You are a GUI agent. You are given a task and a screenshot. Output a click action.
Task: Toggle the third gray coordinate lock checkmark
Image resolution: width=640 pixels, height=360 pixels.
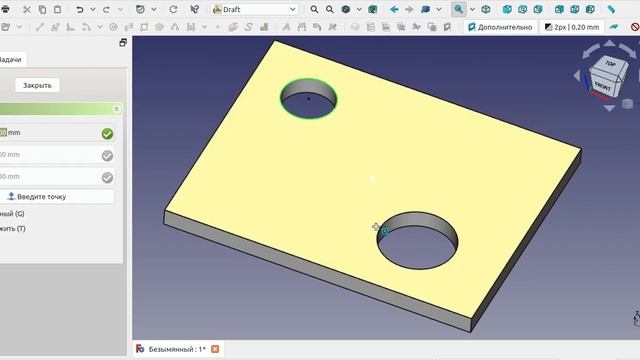click(107, 178)
